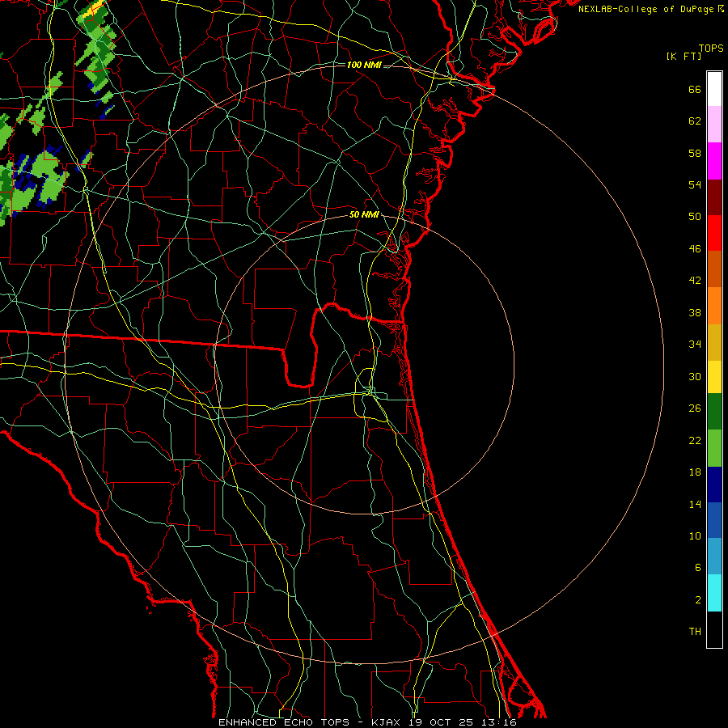
Task: Click the "19 OCT 25" date stamp
Action: point(441,722)
